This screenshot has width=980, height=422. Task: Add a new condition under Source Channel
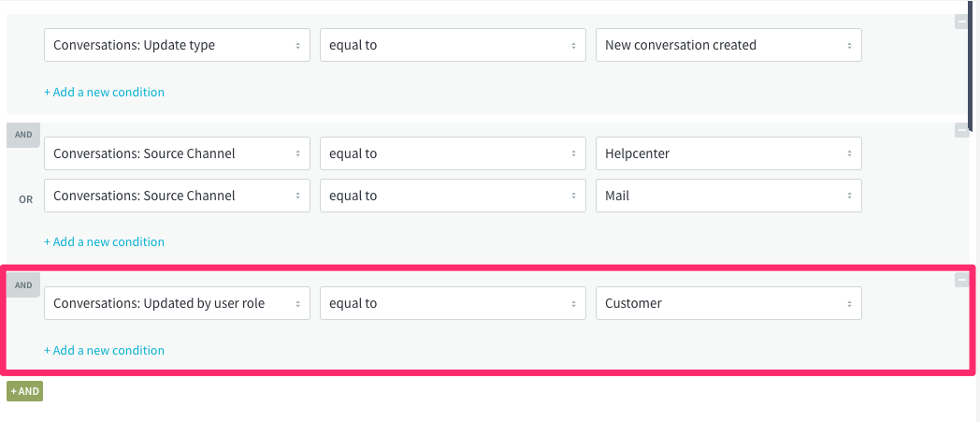pyautogui.click(x=104, y=242)
